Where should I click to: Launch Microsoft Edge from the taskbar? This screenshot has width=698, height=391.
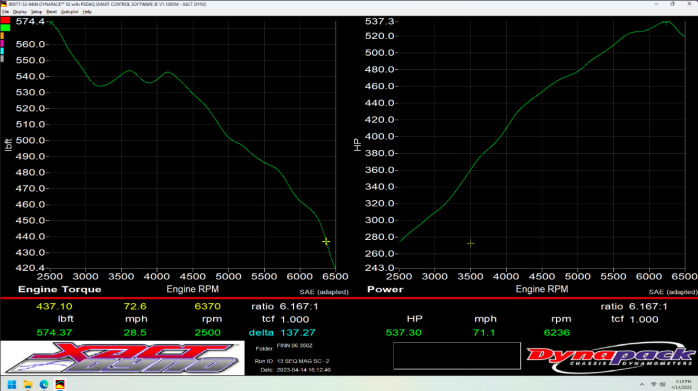pos(44,384)
